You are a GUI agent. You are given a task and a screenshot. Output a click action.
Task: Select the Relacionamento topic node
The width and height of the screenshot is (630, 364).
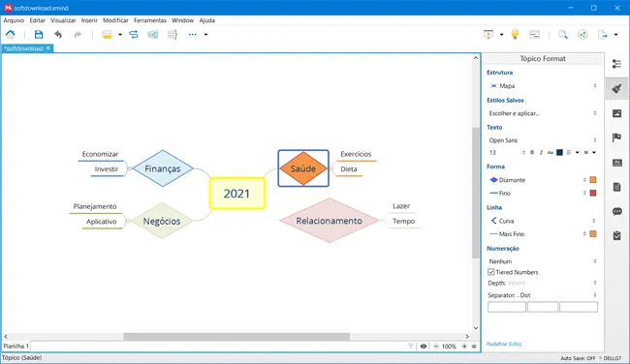[x=330, y=221]
